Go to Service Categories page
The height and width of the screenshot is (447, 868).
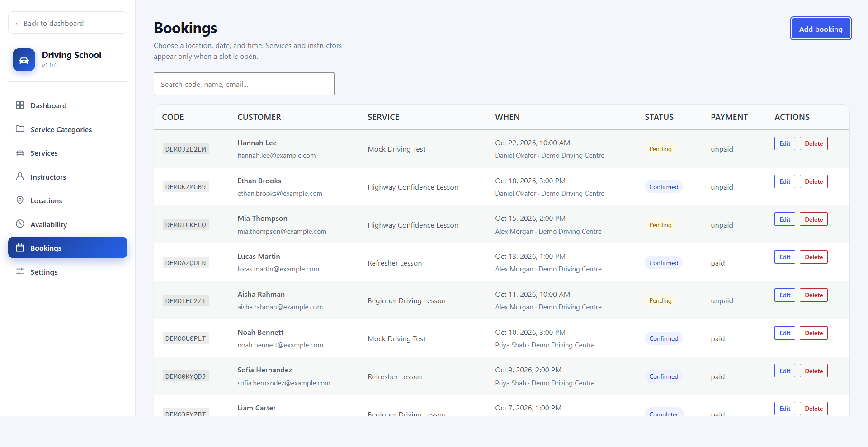point(68,129)
